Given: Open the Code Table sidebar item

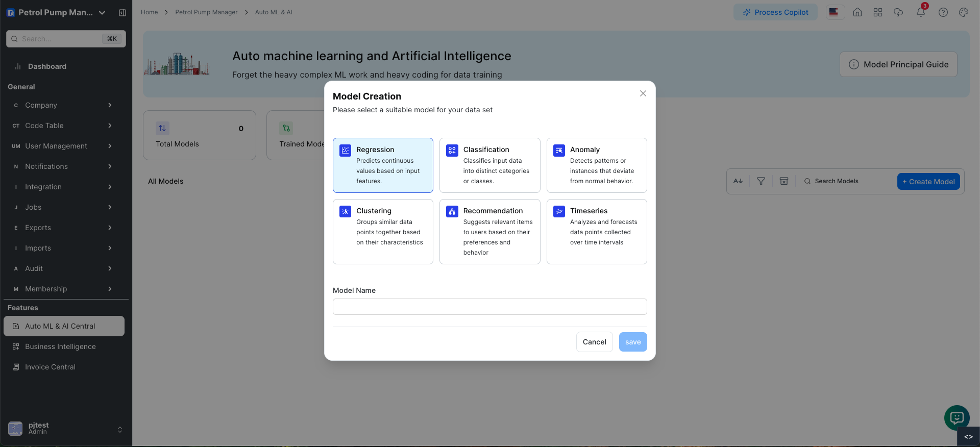Looking at the screenshot, I should (64, 126).
